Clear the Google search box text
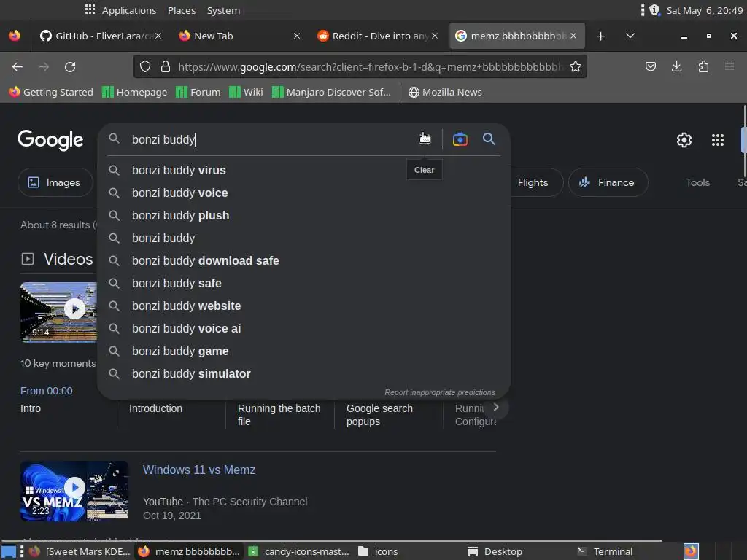Screen dimensions: 747x560 tap(425, 139)
